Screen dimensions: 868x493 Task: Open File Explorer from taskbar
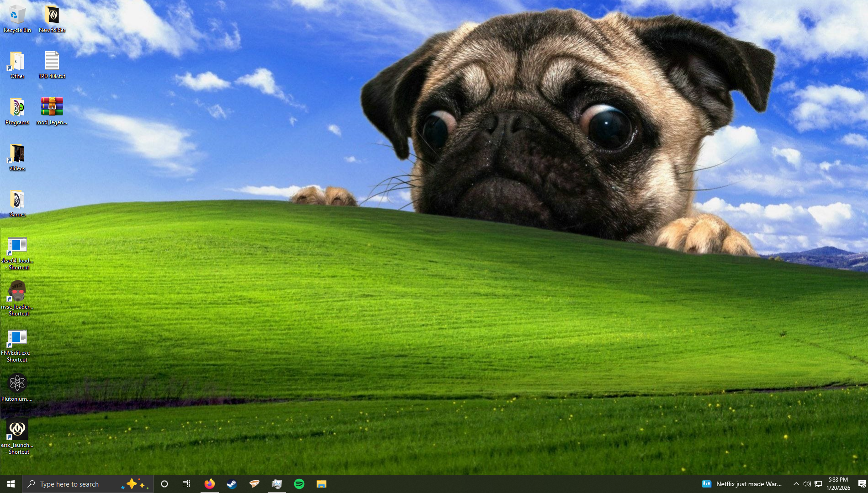coord(322,484)
